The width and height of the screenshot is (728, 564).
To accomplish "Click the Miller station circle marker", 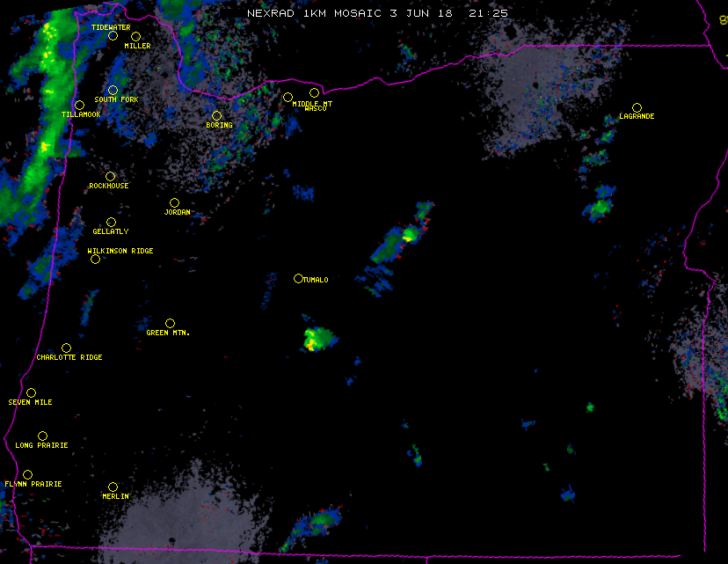I will 135,36.
